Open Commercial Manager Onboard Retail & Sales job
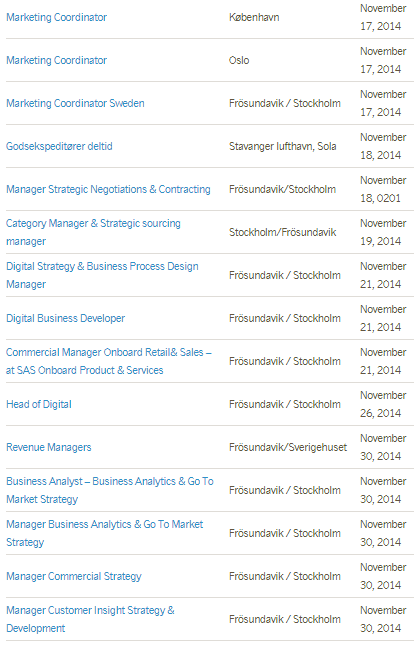419x647 pixels. pos(109,361)
